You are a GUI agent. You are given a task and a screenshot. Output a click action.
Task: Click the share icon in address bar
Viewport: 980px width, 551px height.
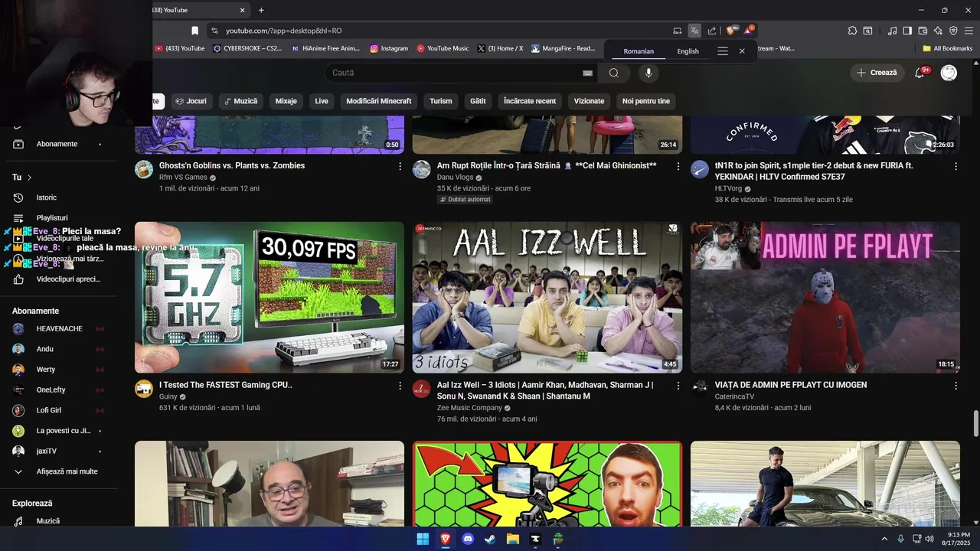[712, 31]
